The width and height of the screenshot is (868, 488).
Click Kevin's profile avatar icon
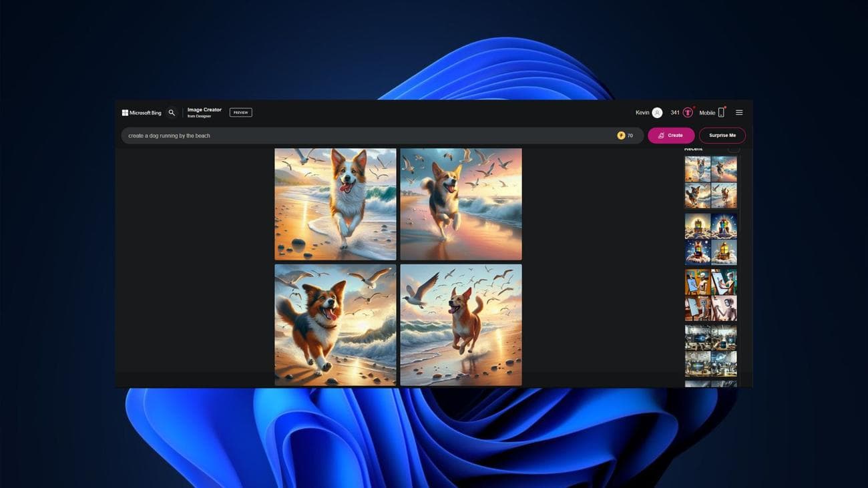[x=657, y=113]
